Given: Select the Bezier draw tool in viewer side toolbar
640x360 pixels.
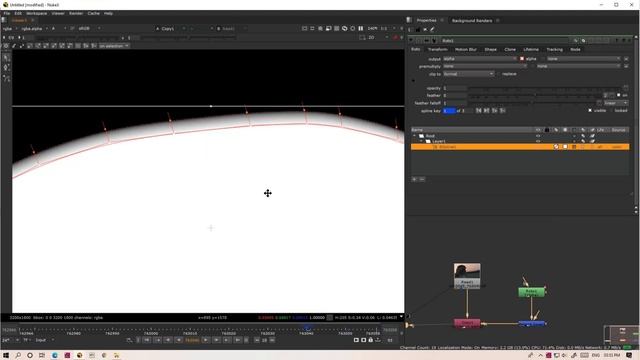Looking at the screenshot, I should click(x=6, y=78).
